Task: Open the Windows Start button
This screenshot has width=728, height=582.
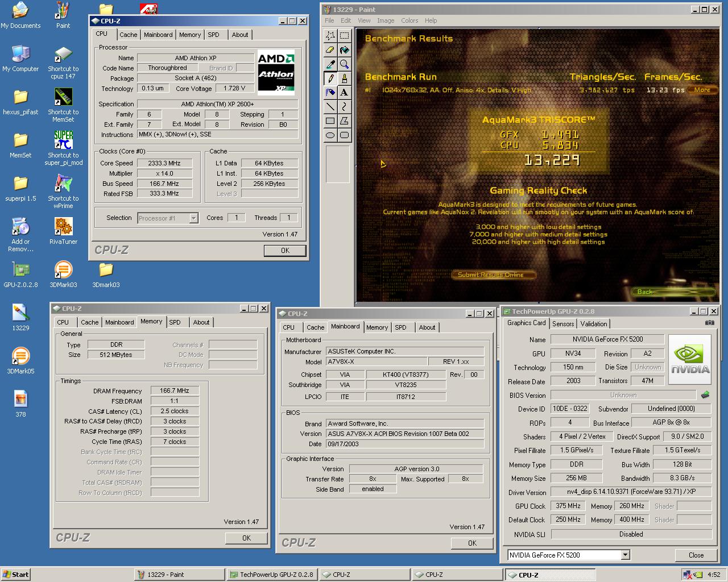Action: point(16,574)
